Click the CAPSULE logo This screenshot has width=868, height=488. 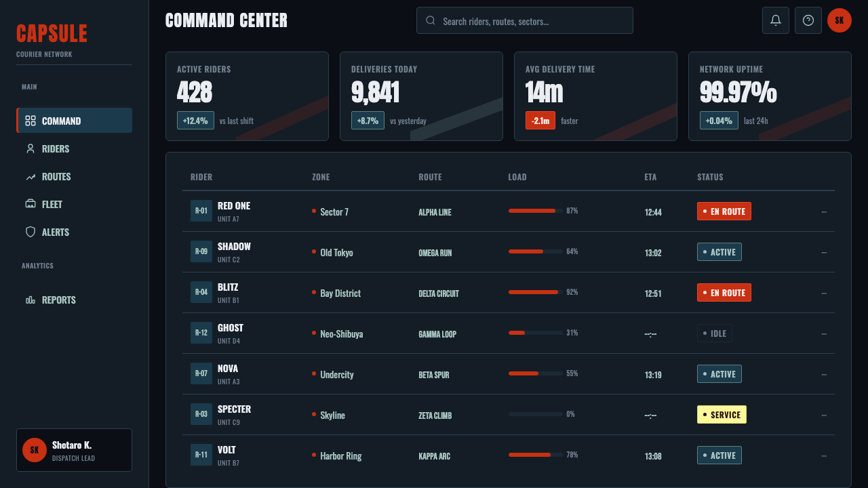52,33
